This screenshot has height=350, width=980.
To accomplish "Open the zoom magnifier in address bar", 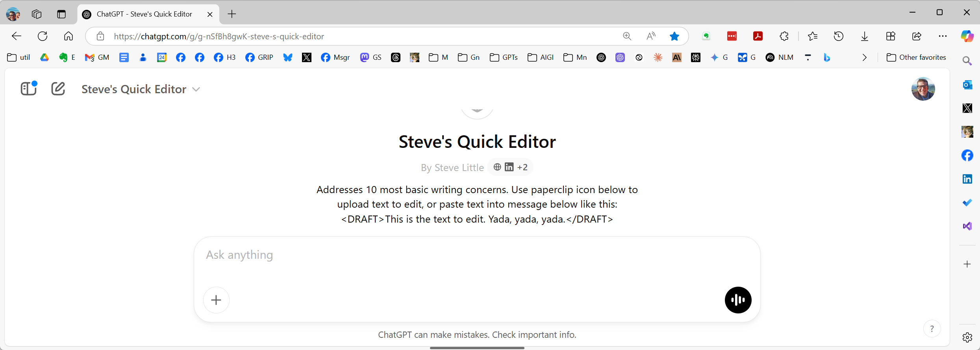I will click(x=627, y=36).
